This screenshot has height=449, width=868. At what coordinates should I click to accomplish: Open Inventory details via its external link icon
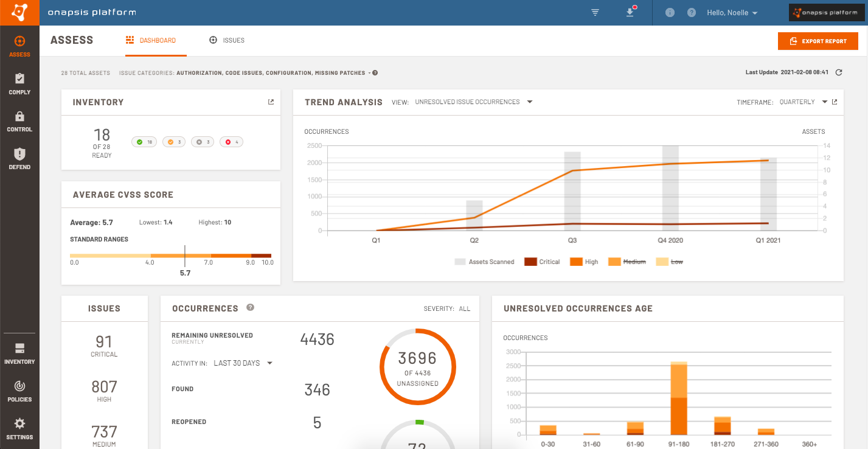270,102
